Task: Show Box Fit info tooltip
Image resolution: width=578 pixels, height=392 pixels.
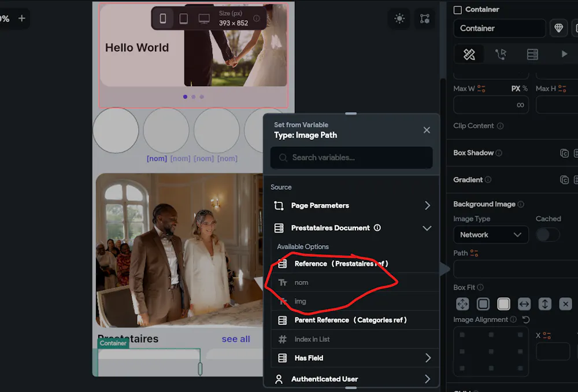Action: (480, 287)
